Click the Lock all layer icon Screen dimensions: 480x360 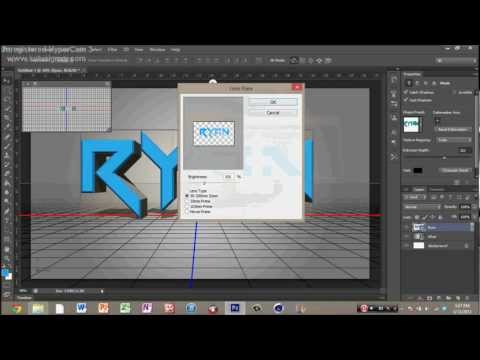440,217
